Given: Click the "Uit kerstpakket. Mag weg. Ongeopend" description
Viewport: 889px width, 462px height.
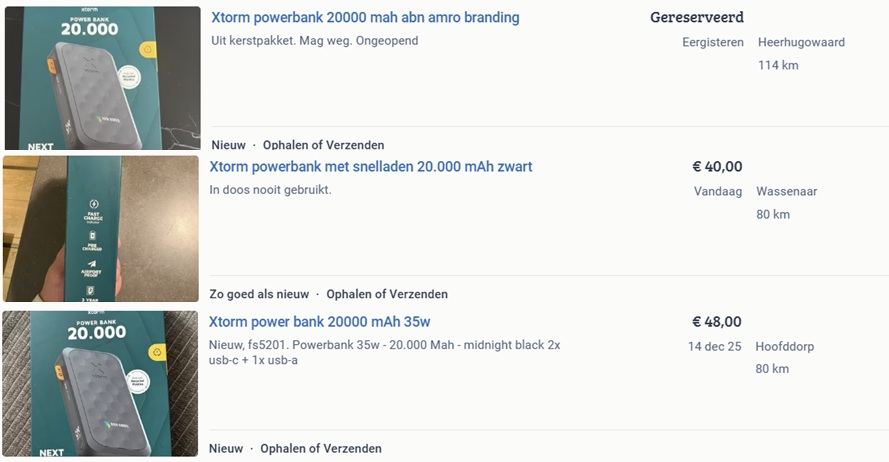Looking at the screenshot, I should 315,41.
